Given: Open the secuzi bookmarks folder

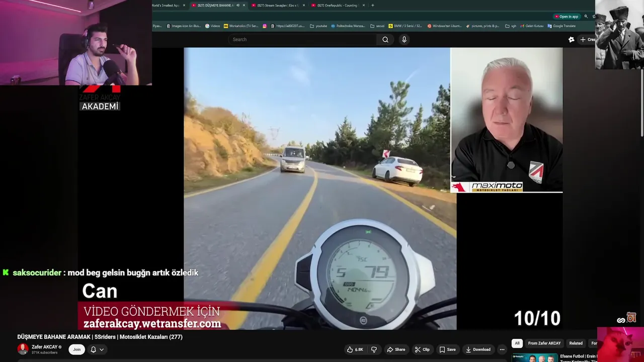Looking at the screenshot, I should pos(377,26).
